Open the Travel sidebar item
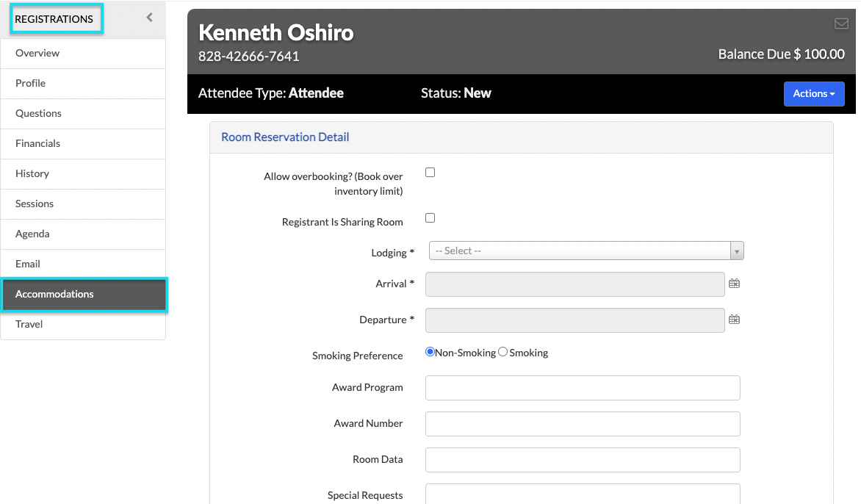The height and width of the screenshot is (504, 861). [x=83, y=325]
